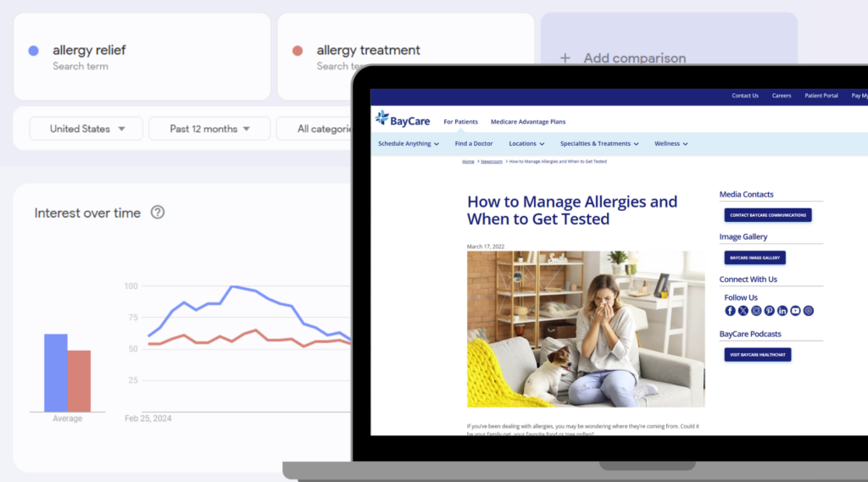Click Image Gallery heading
This screenshot has width=868, height=482.
743,237
